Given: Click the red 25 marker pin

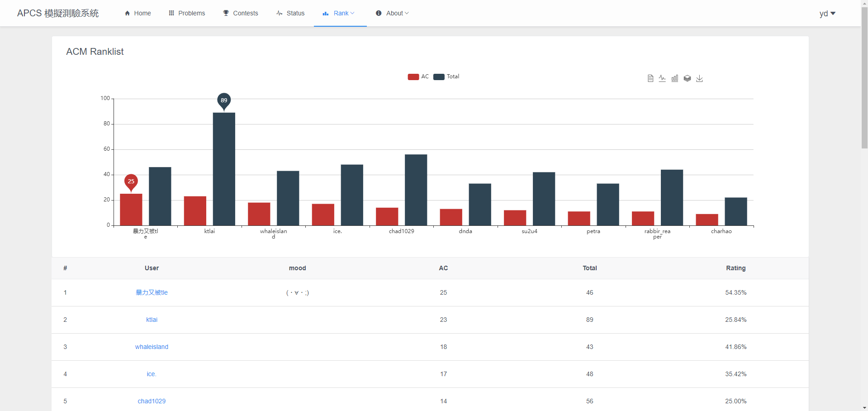Looking at the screenshot, I should click(x=131, y=181).
